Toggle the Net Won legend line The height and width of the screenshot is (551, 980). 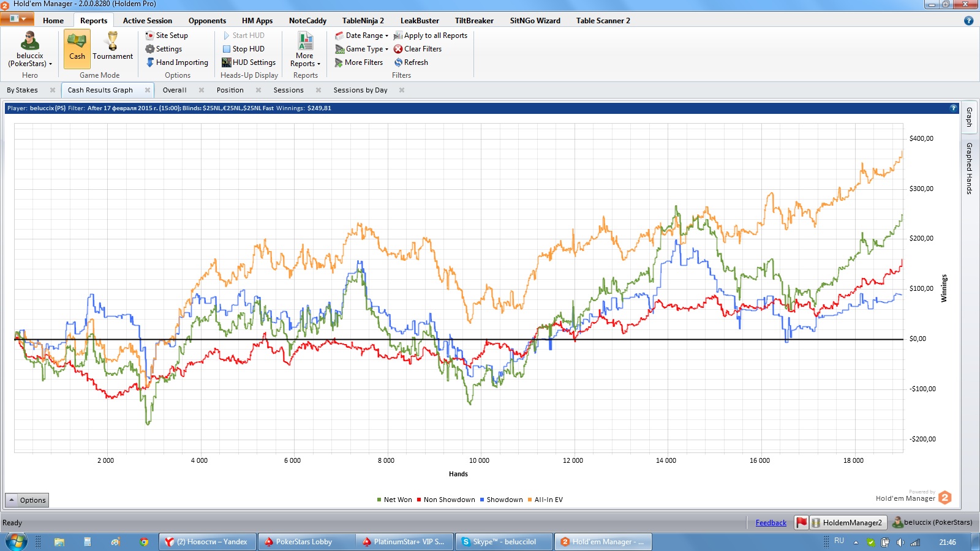click(x=394, y=500)
